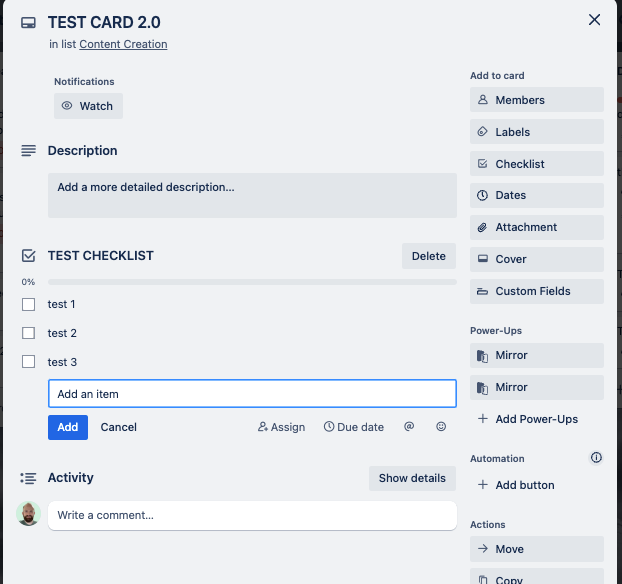This screenshot has height=584, width=622.
Task: Click the 'Write a comment' field
Action: (252, 515)
